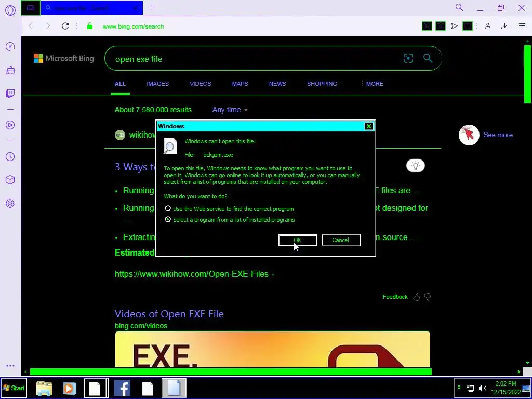Reload the Bing search page
532x399 pixels.
click(x=65, y=26)
